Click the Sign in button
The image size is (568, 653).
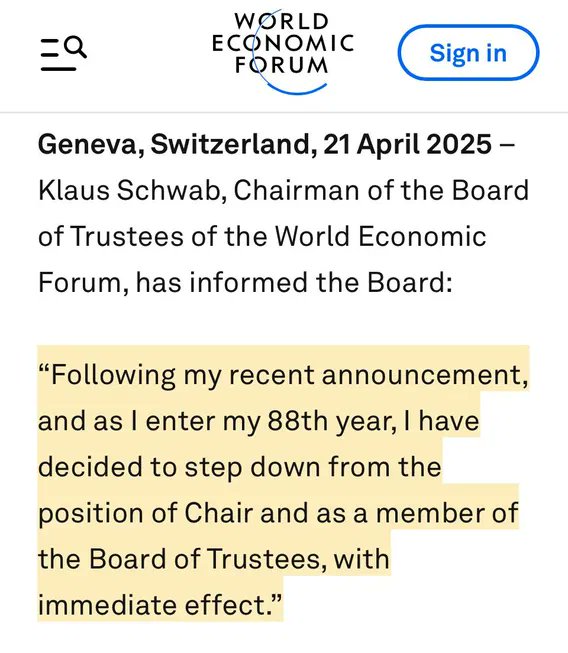point(468,52)
